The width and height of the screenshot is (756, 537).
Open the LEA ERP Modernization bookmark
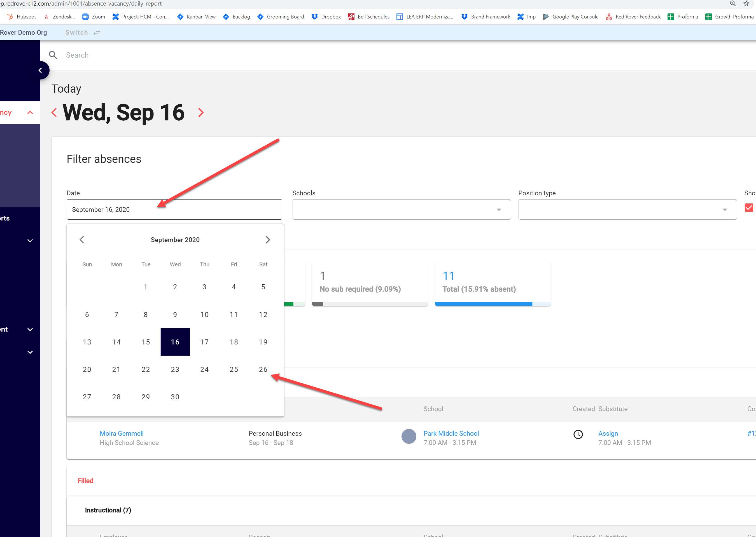tap(425, 17)
